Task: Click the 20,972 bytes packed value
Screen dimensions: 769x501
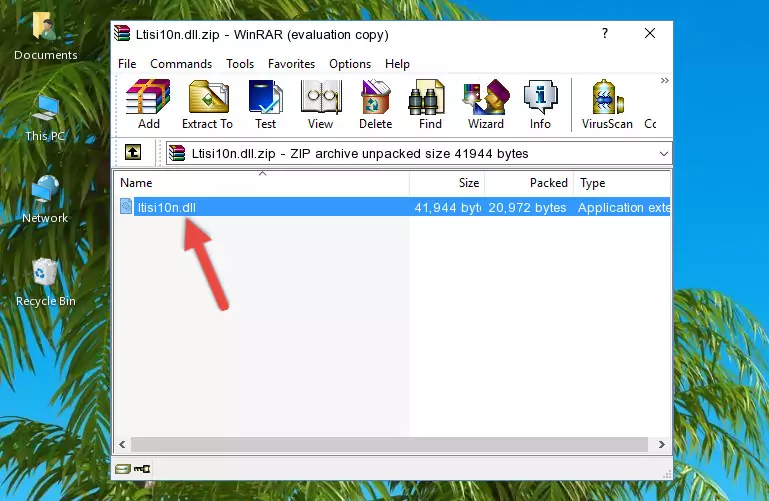Action: tap(527, 207)
